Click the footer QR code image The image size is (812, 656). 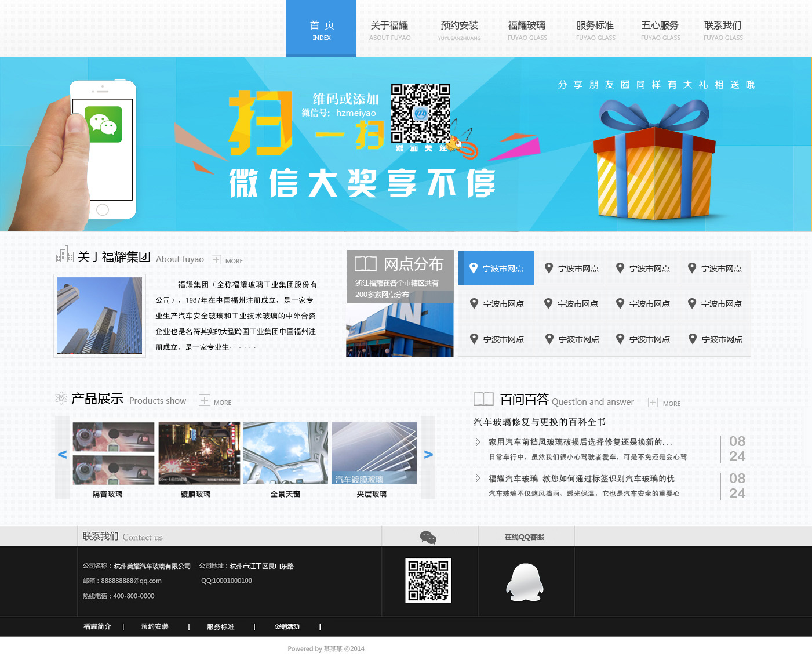click(x=428, y=581)
